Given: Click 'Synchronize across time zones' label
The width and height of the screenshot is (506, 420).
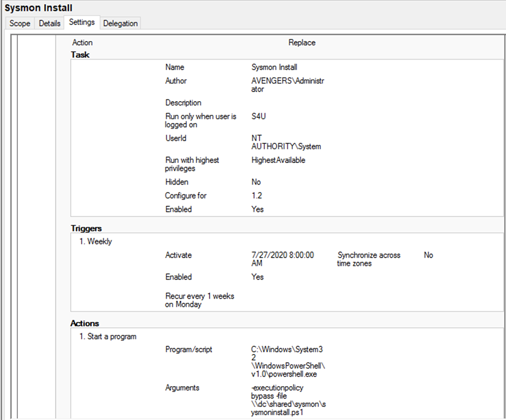Looking at the screenshot, I should click(368, 259).
